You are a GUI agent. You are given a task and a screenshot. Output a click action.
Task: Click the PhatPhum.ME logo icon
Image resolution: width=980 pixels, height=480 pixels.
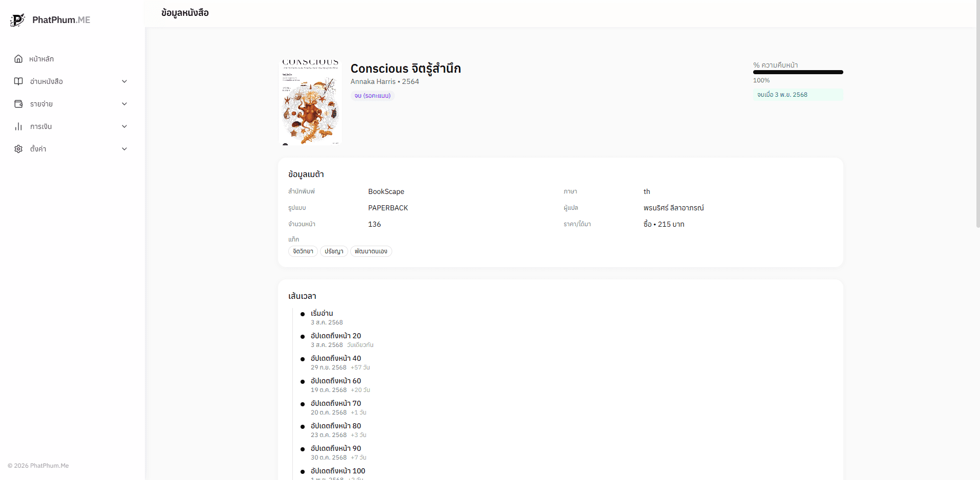pyautogui.click(x=17, y=20)
